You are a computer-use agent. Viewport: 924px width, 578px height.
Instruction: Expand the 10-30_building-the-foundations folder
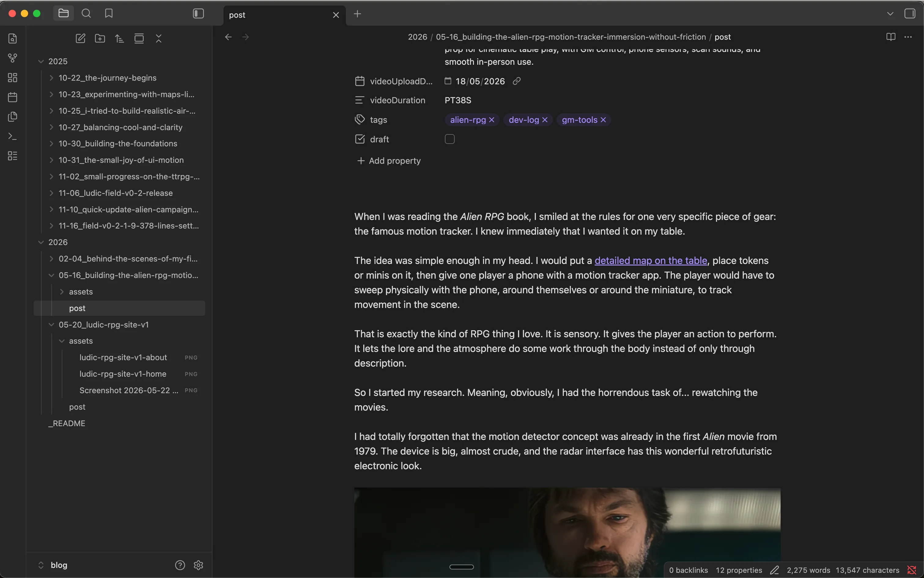pyautogui.click(x=51, y=144)
